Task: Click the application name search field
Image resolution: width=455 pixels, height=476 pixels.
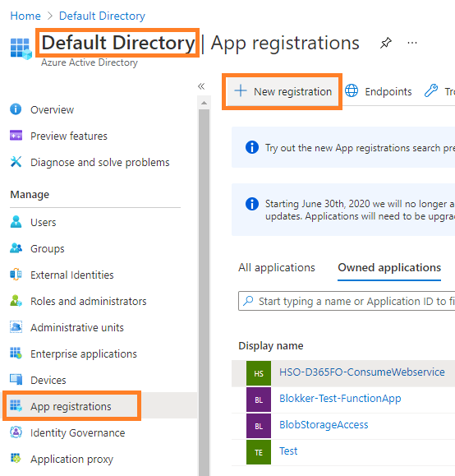Action: pyautogui.click(x=347, y=301)
